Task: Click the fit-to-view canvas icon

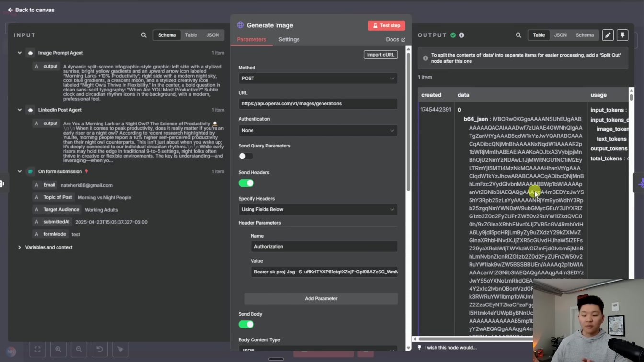Action: click(x=37, y=350)
